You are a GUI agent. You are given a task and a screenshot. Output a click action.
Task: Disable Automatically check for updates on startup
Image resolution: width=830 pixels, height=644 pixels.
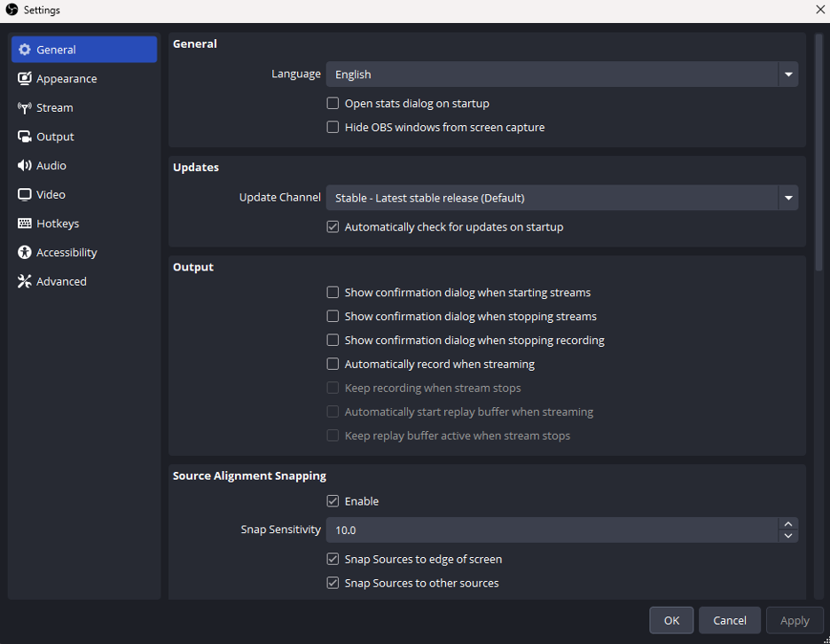tap(333, 227)
